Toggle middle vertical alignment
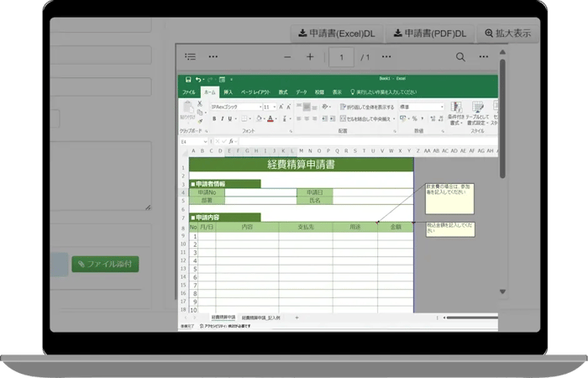Viewport: 588px width, 378px height. tap(307, 108)
